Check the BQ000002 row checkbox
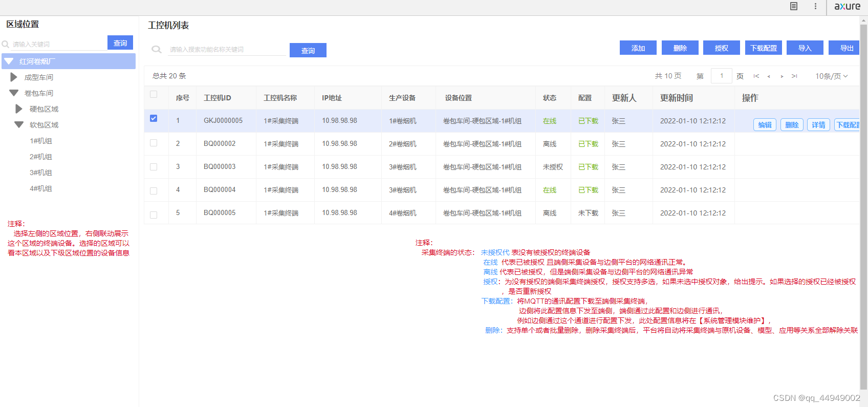This screenshot has width=868, height=407. coord(154,143)
